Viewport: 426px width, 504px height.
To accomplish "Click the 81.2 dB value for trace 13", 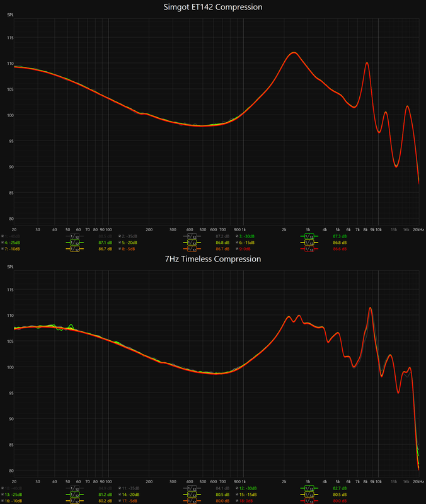I will pos(105,495).
